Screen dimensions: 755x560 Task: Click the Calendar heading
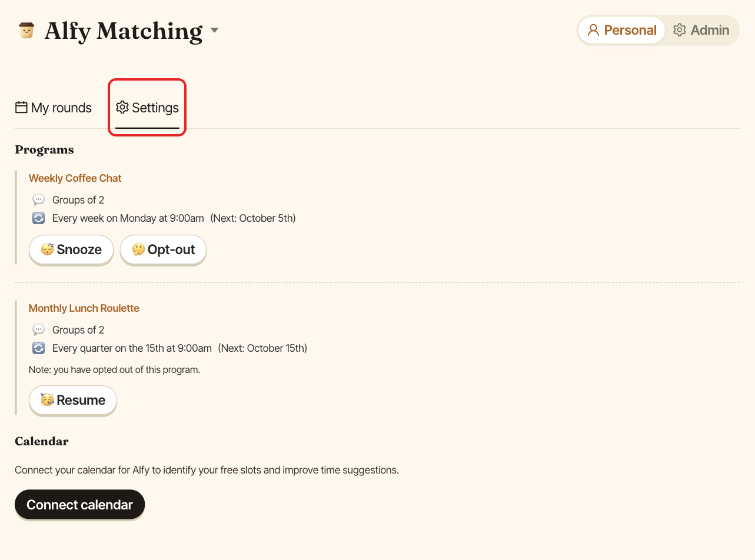coord(42,441)
